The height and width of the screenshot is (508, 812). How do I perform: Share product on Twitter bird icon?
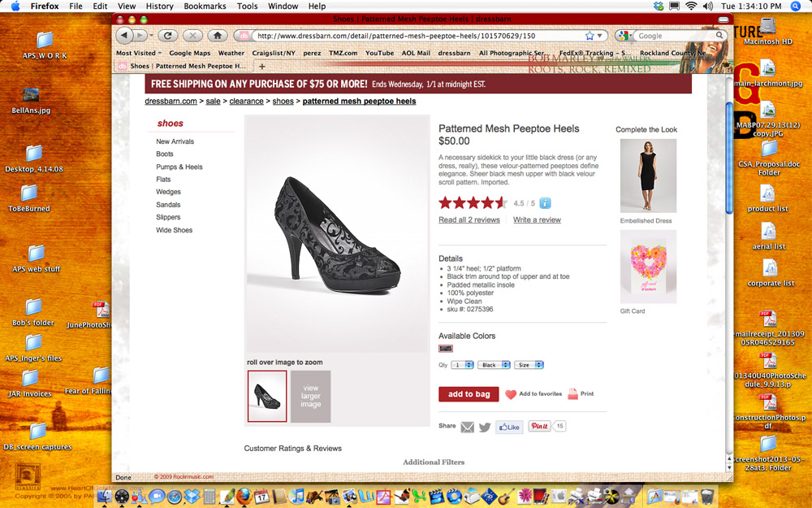click(x=485, y=428)
